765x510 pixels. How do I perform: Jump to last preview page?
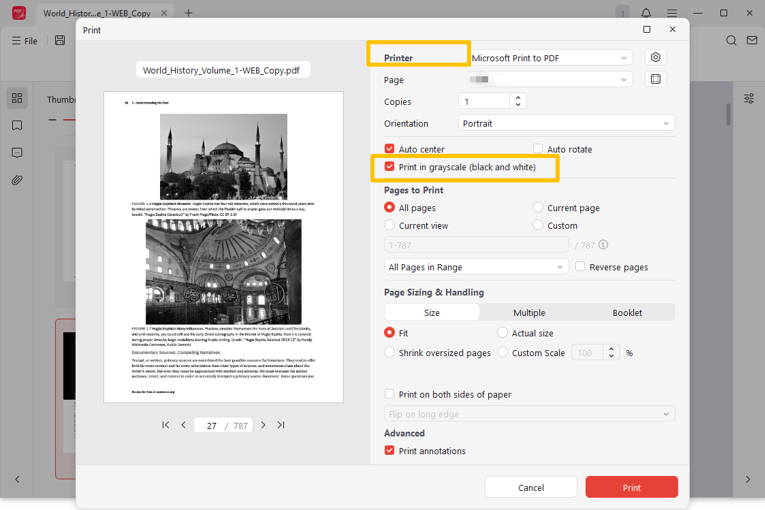coord(281,425)
